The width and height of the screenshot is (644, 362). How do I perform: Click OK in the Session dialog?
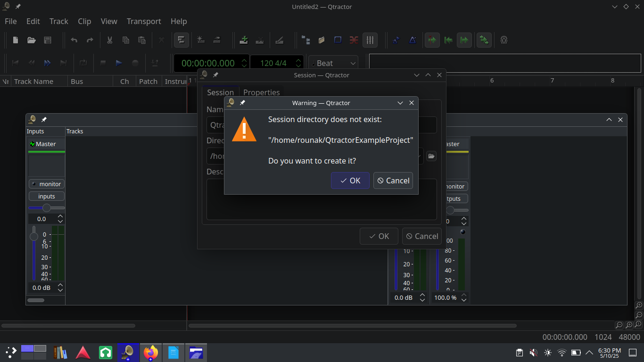click(x=379, y=236)
